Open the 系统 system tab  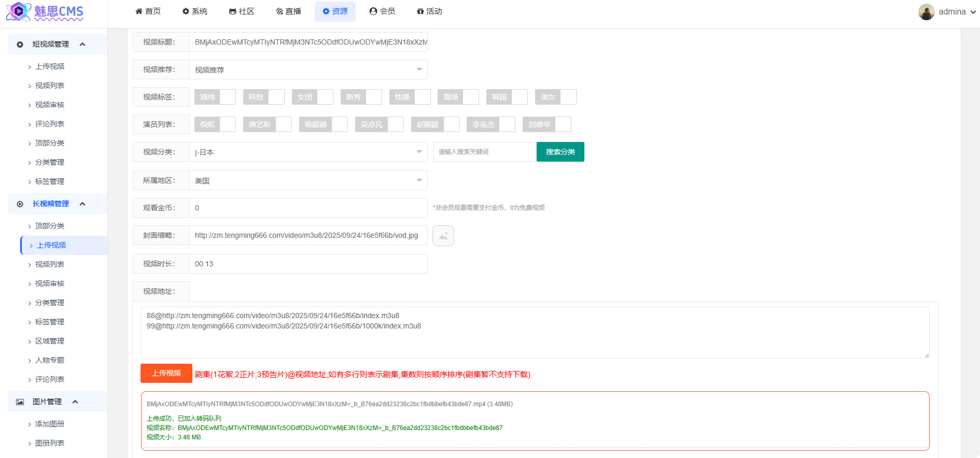pyautogui.click(x=194, y=11)
